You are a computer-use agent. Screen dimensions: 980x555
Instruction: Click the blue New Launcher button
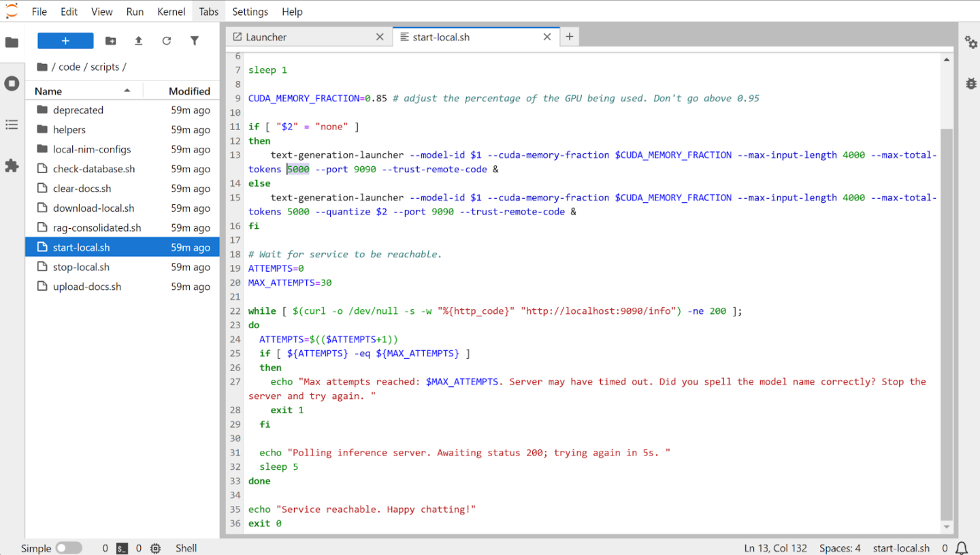coord(65,41)
